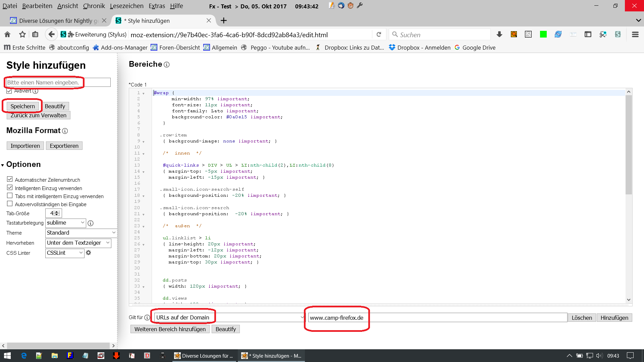This screenshot has width=644, height=362.
Task: Enable Tabs mit intelligentem Einzug checkbox
Action: tap(10, 196)
